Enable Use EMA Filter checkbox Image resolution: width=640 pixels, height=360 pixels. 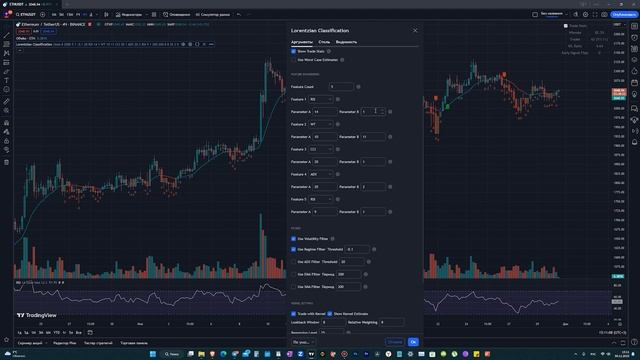pyautogui.click(x=293, y=274)
